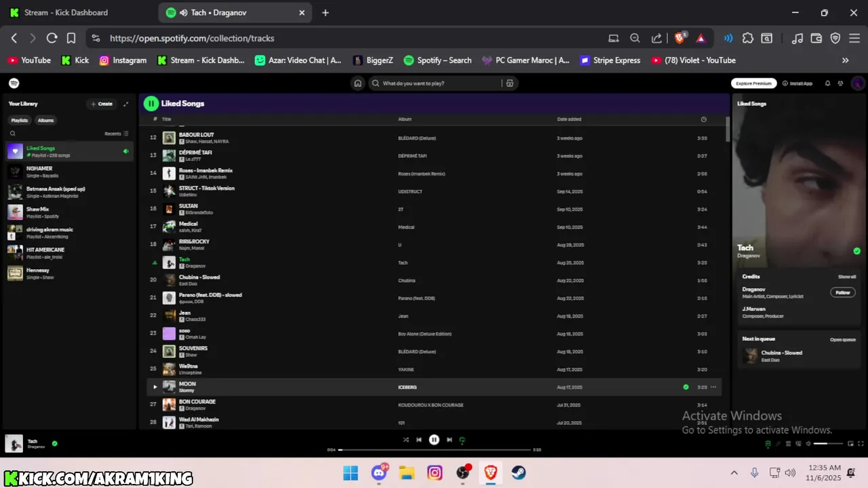
Task: Show more bookmarks with the double chevron
Action: 845,60
